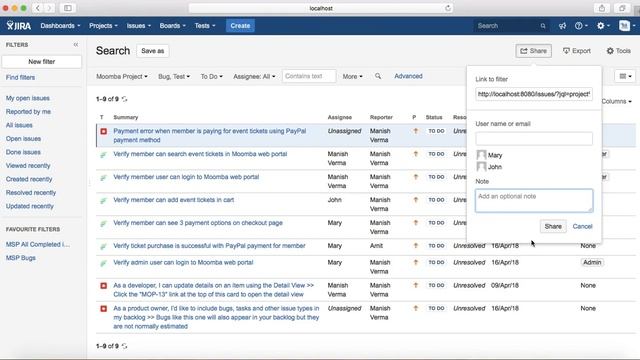Open To Do status dropdown
This screenshot has width=640, height=360.
pos(211,76)
